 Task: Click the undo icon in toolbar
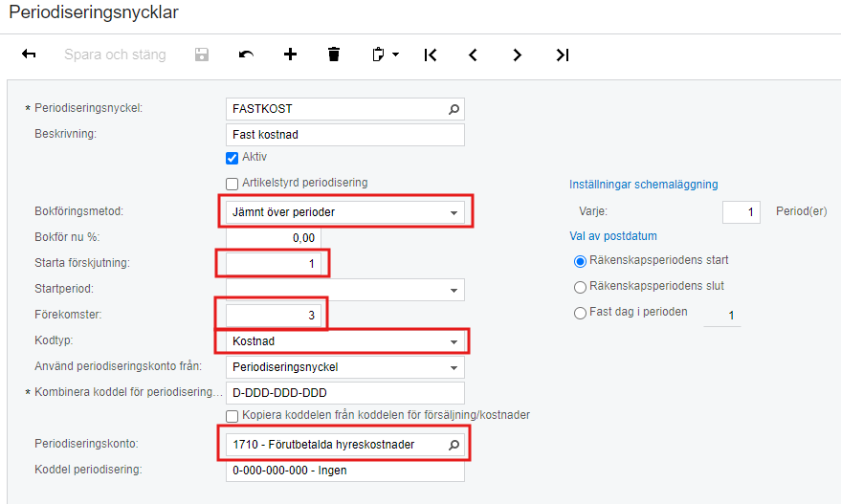246,55
